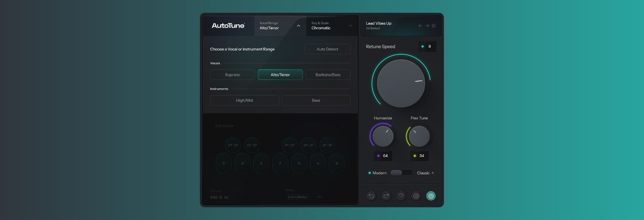Open settings via the gear icon
The height and width of the screenshot is (220, 644).
pos(416,196)
